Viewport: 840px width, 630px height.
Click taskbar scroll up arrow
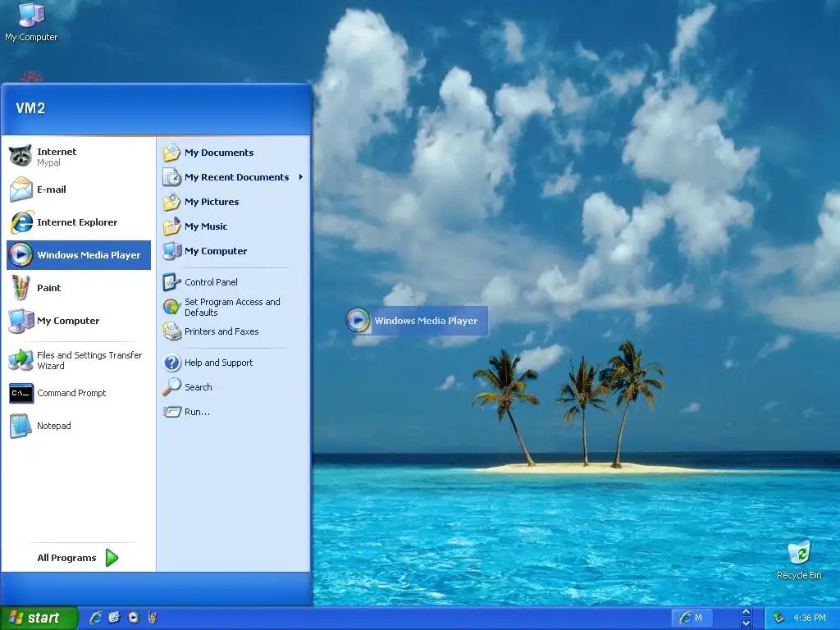(746, 612)
